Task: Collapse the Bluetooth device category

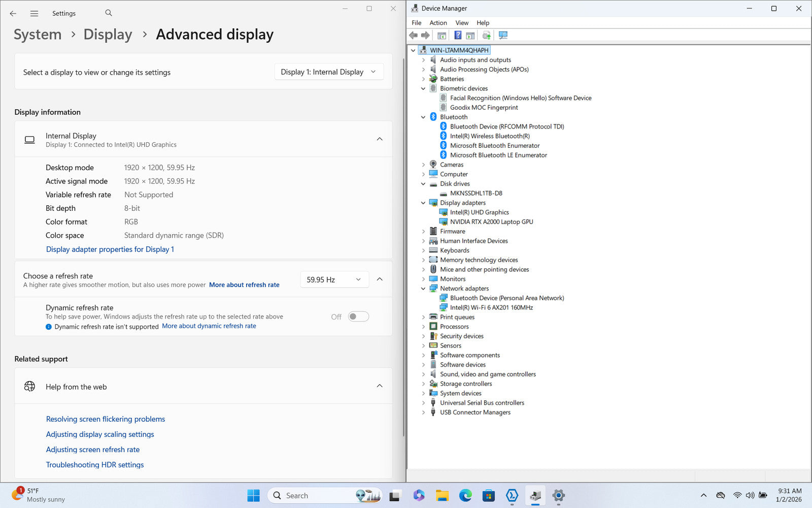Action: click(423, 117)
